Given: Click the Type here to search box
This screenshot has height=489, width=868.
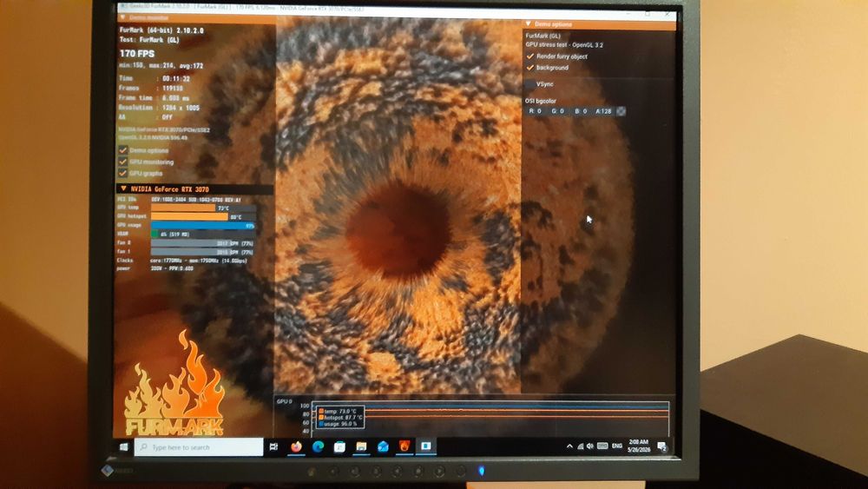Looking at the screenshot, I should tap(199, 447).
